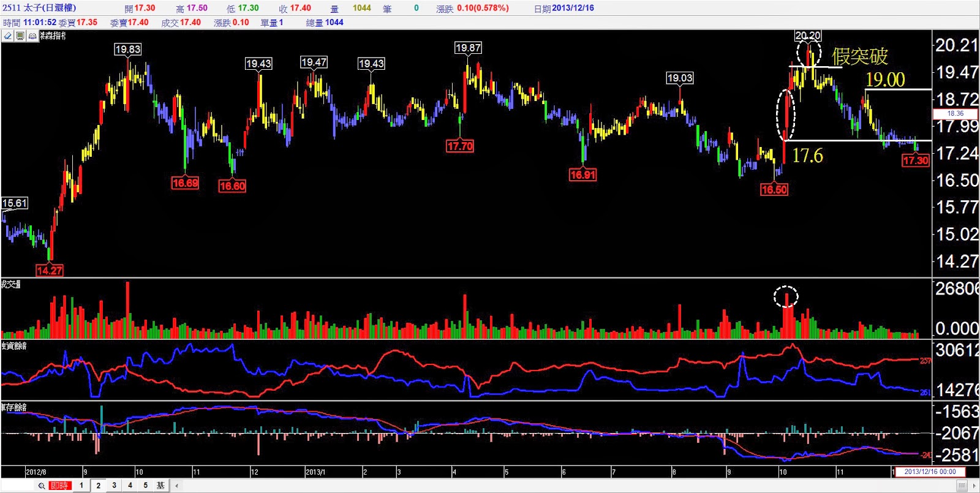Switch to tab 4
Screen dimensions: 980x493
[130, 486]
